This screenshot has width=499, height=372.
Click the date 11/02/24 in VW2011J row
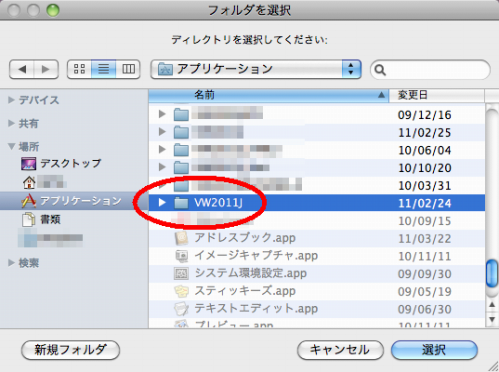425,203
